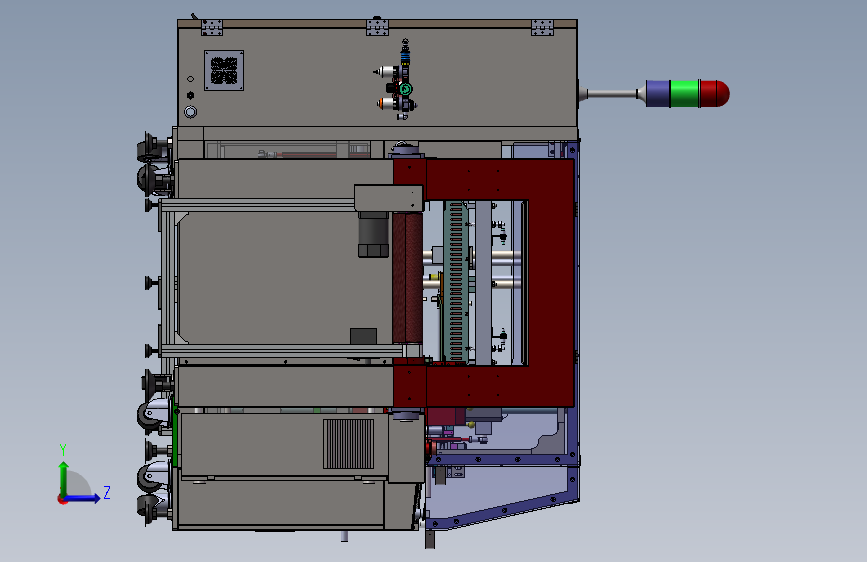
Task: Click the blue Z axis arrow of the triad
Action: (83, 498)
